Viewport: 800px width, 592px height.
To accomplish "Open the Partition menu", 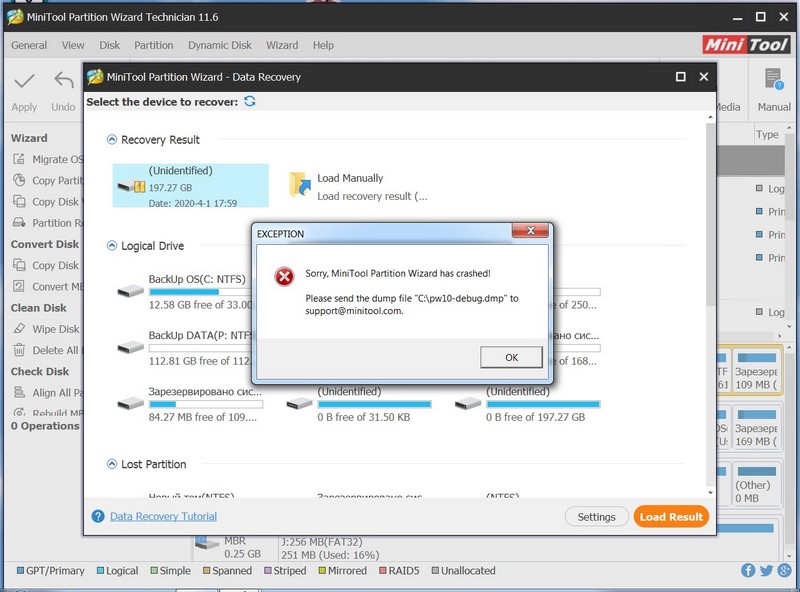I will click(153, 45).
